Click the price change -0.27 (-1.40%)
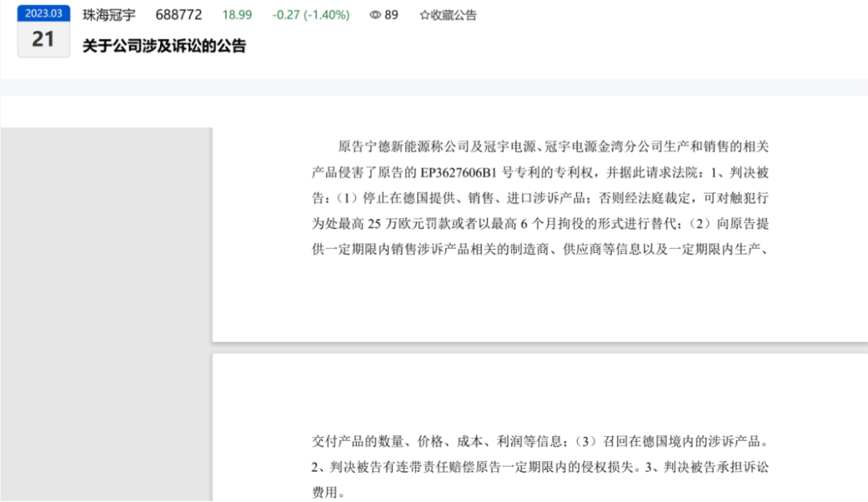Screen dimensions: 868x502 pos(311,15)
